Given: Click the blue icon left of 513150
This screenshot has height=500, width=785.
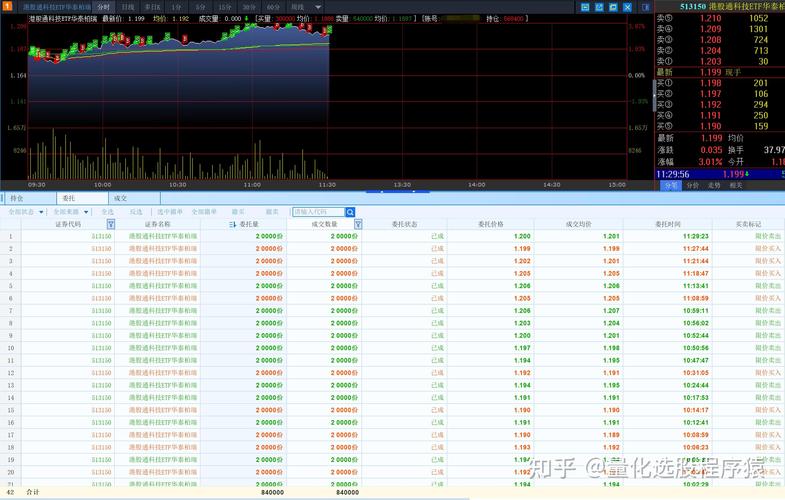Looking at the screenshot, I should 646,7.
